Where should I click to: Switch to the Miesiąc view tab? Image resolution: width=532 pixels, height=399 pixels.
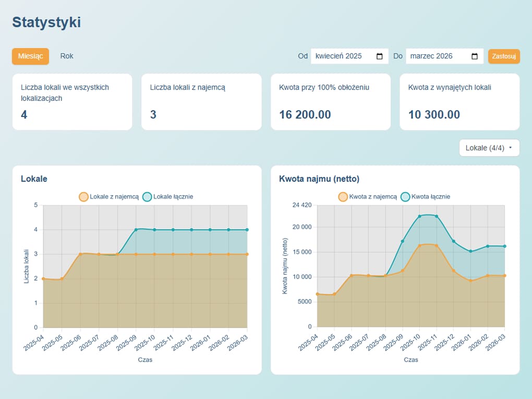pyautogui.click(x=30, y=56)
